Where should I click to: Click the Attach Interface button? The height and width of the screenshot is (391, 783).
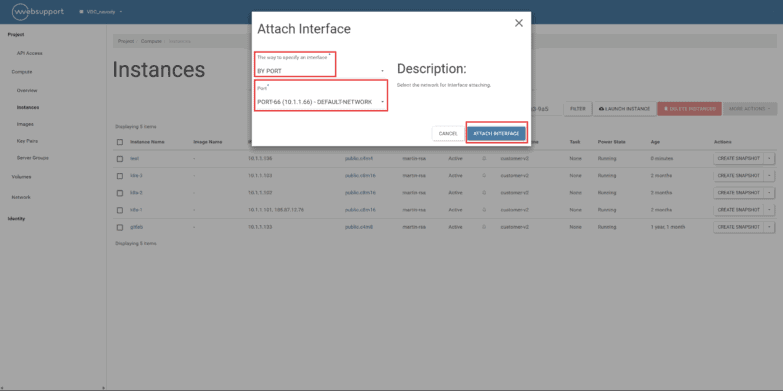pos(496,133)
